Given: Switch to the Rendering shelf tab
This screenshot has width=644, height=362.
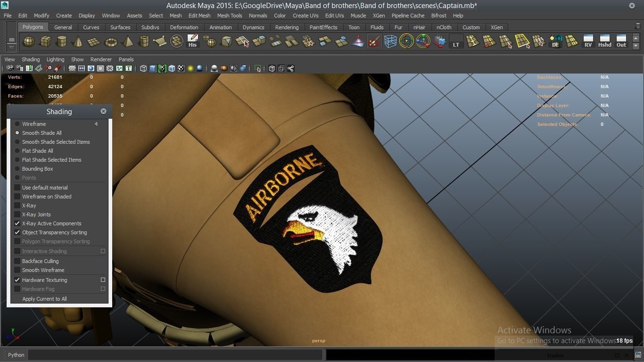Looking at the screenshot, I should [x=287, y=27].
